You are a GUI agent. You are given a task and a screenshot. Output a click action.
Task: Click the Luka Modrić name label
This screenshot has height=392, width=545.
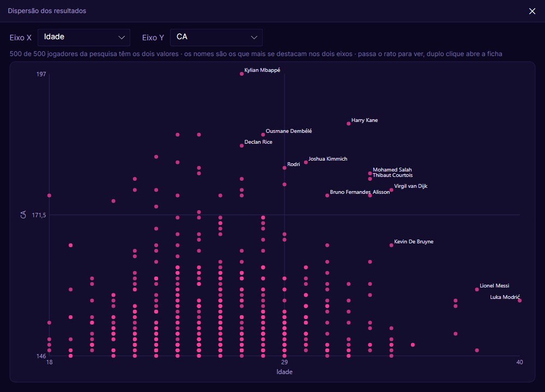point(505,297)
